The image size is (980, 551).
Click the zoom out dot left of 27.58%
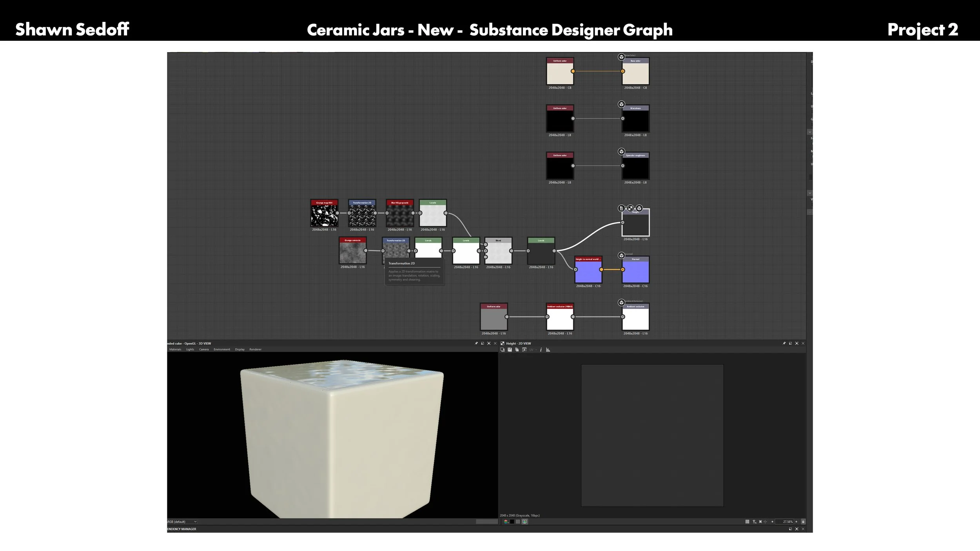(772, 522)
